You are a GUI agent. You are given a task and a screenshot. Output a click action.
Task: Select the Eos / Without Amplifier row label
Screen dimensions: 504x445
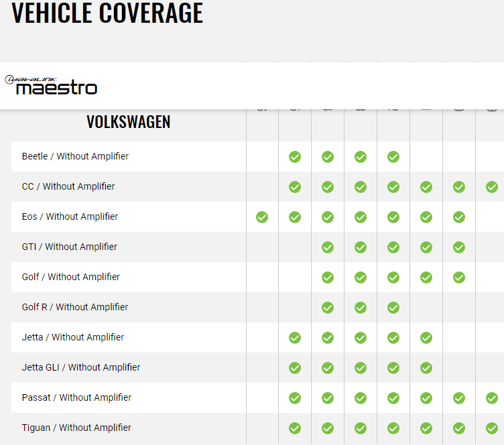pyautogui.click(x=70, y=216)
